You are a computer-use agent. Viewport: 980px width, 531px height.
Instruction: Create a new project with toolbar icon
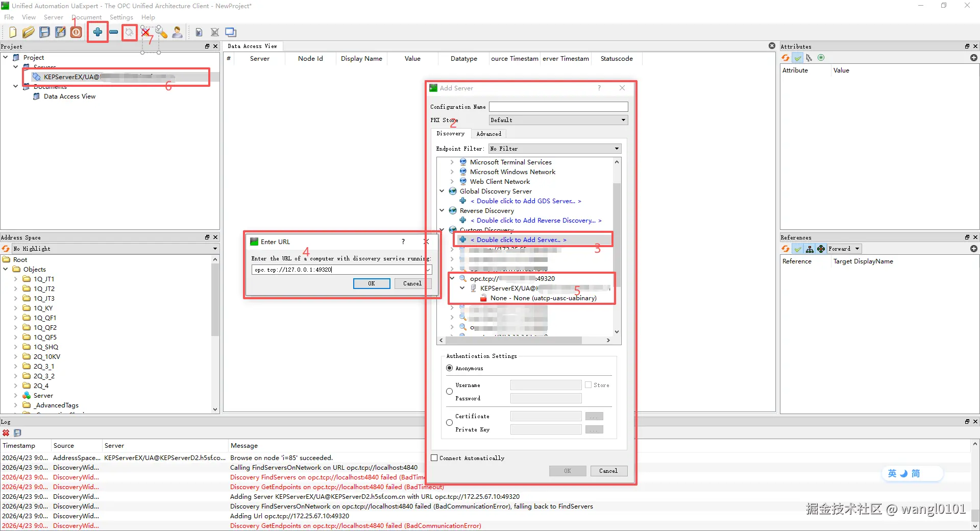pos(13,32)
